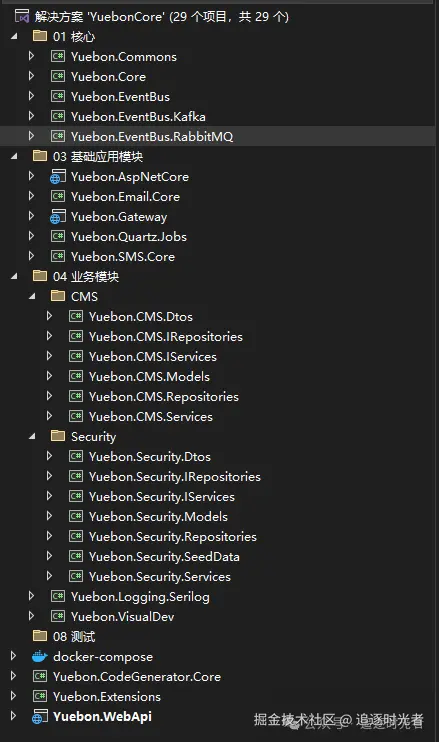
Task: Select the Yuebon.CMS.Services project
Action: click(151, 416)
